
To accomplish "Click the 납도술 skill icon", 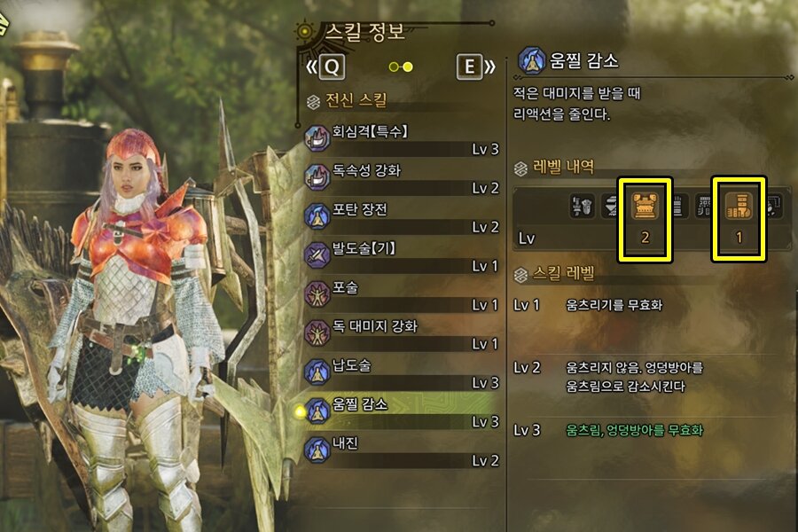I will pyautogui.click(x=317, y=372).
